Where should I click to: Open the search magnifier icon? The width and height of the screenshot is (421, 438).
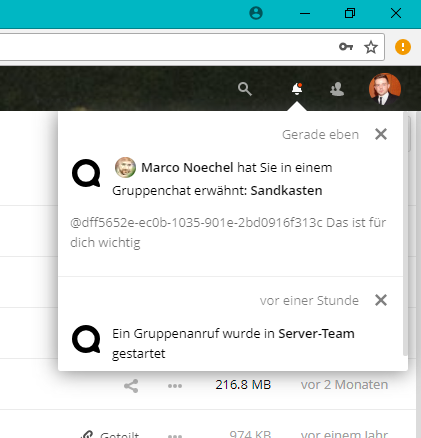[245, 89]
